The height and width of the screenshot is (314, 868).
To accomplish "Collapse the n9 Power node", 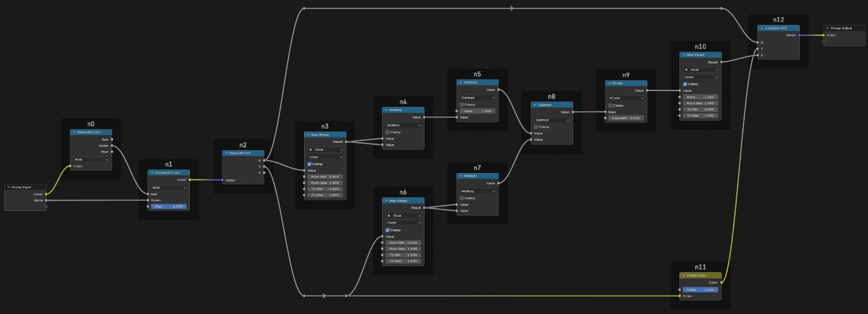I will (x=610, y=83).
